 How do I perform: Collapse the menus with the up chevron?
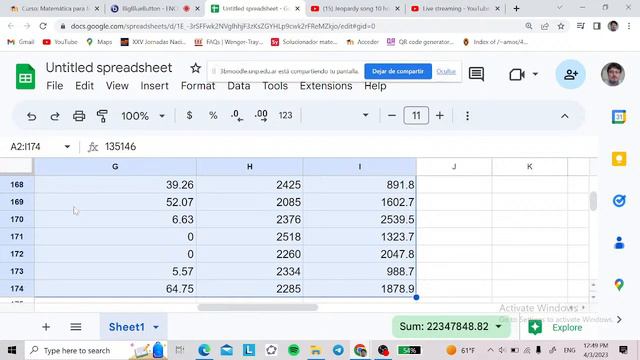tap(564, 116)
